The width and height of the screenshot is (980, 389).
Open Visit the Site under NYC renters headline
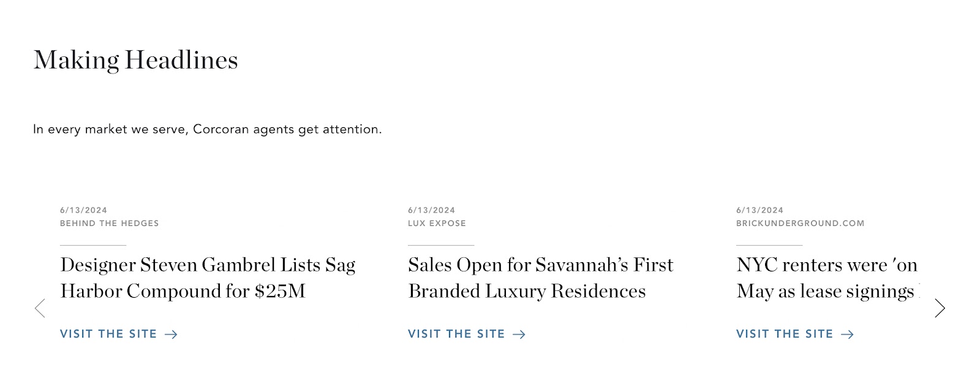tap(785, 334)
